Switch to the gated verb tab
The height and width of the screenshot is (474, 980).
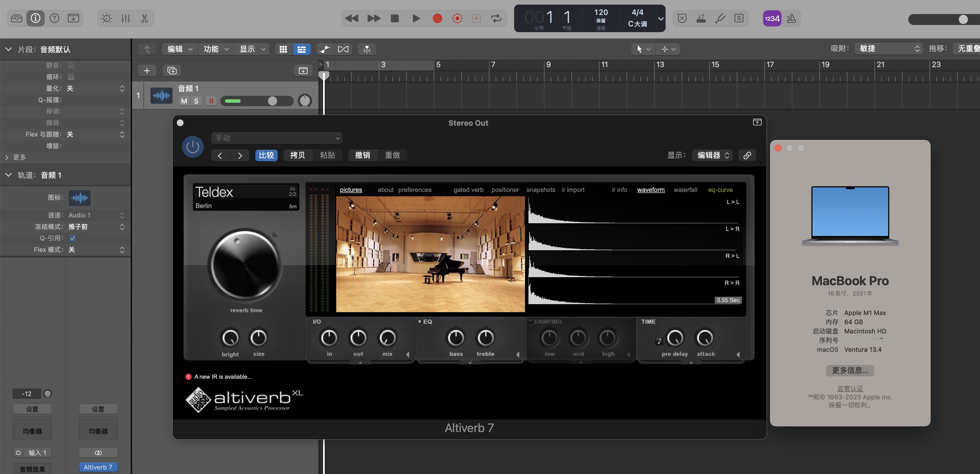point(468,190)
